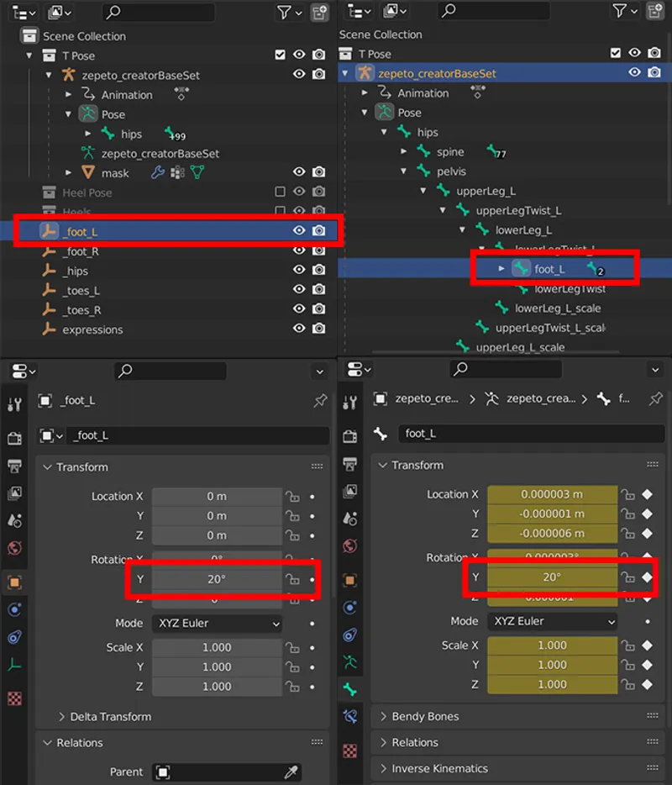Enable the Heel Pose collection checkbox
This screenshot has height=785, width=672.
281,192
